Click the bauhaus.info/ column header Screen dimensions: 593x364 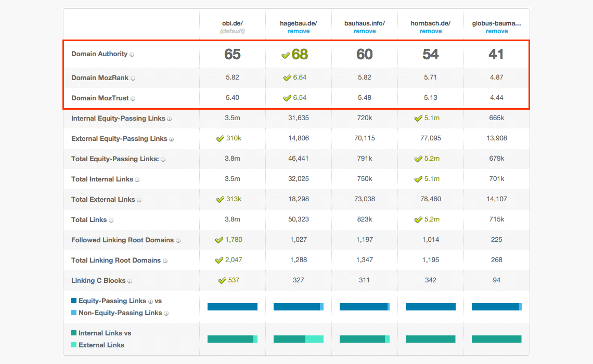pyautogui.click(x=365, y=23)
